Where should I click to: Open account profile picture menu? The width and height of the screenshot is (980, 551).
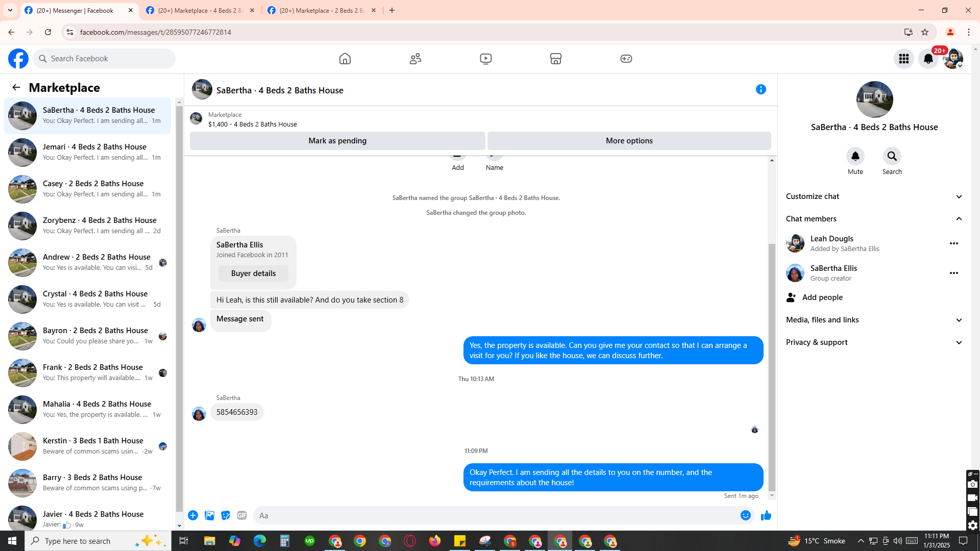[953, 59]
